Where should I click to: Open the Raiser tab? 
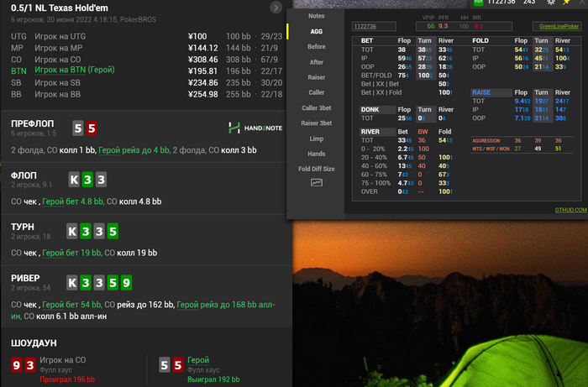tap(317, 77)
